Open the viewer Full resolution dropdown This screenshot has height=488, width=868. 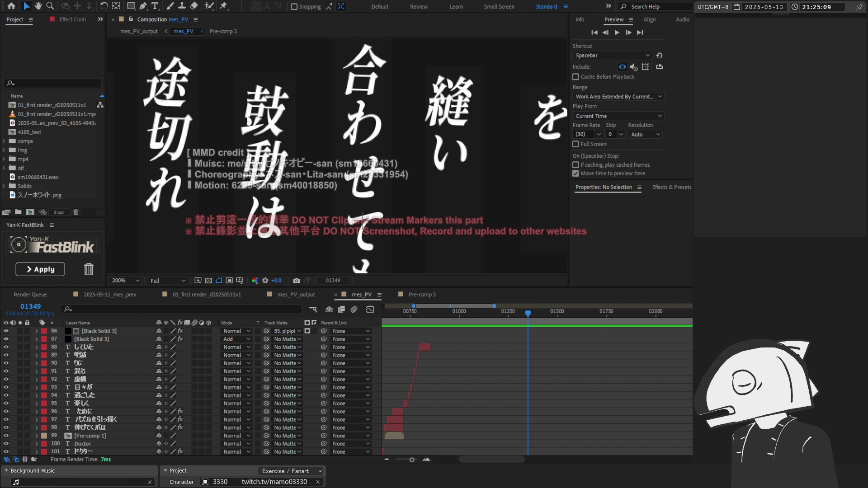(x=167, y=281)
